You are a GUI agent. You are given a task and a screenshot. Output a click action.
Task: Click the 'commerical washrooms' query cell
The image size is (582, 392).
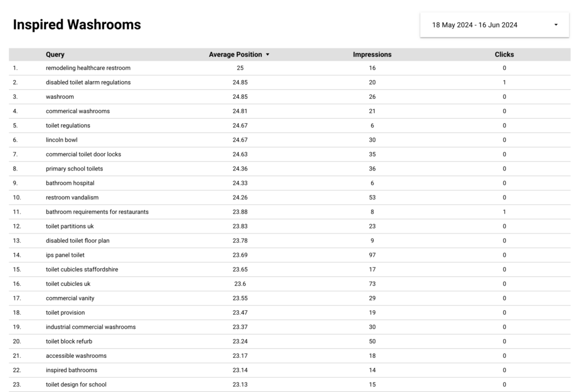pyautogui.click(x=77, y=111)
